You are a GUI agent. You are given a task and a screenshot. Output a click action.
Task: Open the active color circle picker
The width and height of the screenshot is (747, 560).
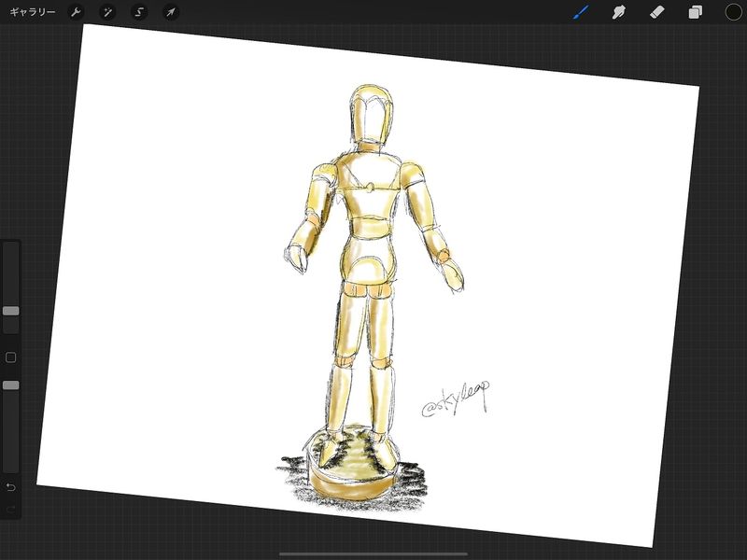click(x=733, y=12)
